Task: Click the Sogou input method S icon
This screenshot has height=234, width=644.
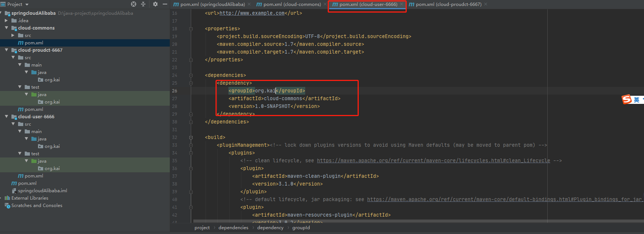Action: (627, 99)
